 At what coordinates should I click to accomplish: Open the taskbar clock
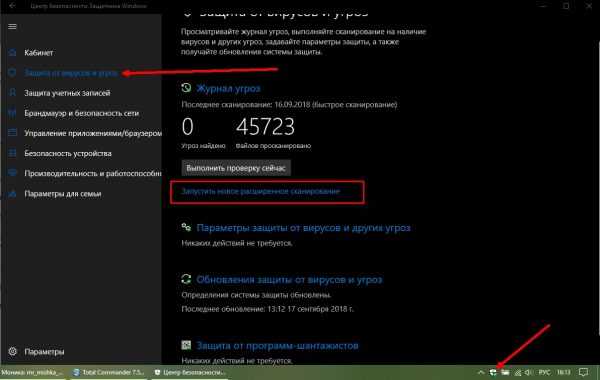564,372
